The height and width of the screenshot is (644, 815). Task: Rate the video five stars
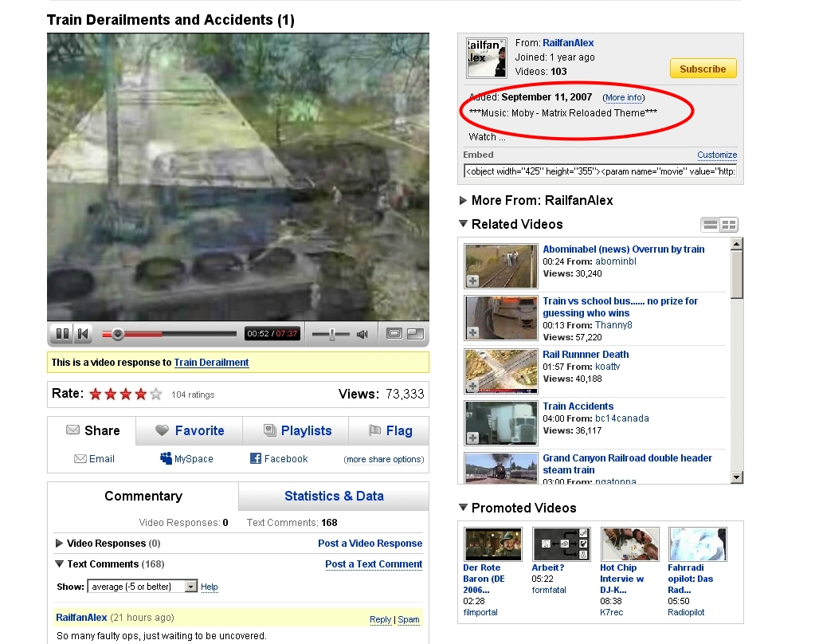(156, 394)
